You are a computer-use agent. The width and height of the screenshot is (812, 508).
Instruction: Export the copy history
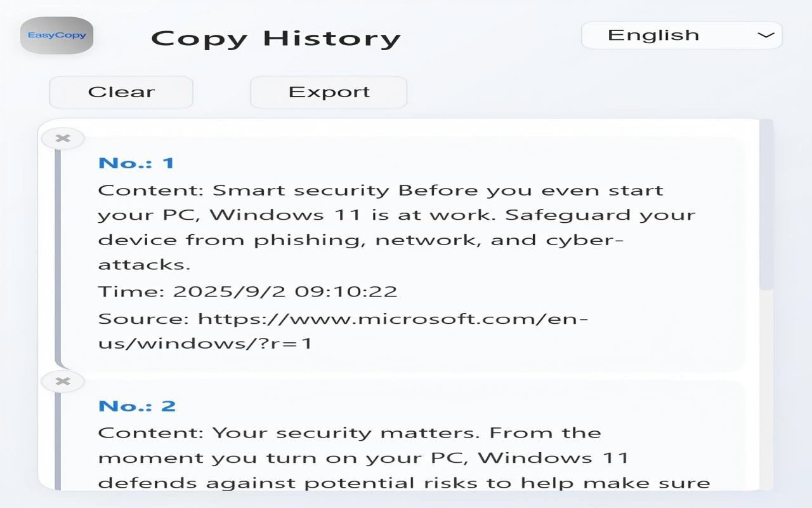329,92
